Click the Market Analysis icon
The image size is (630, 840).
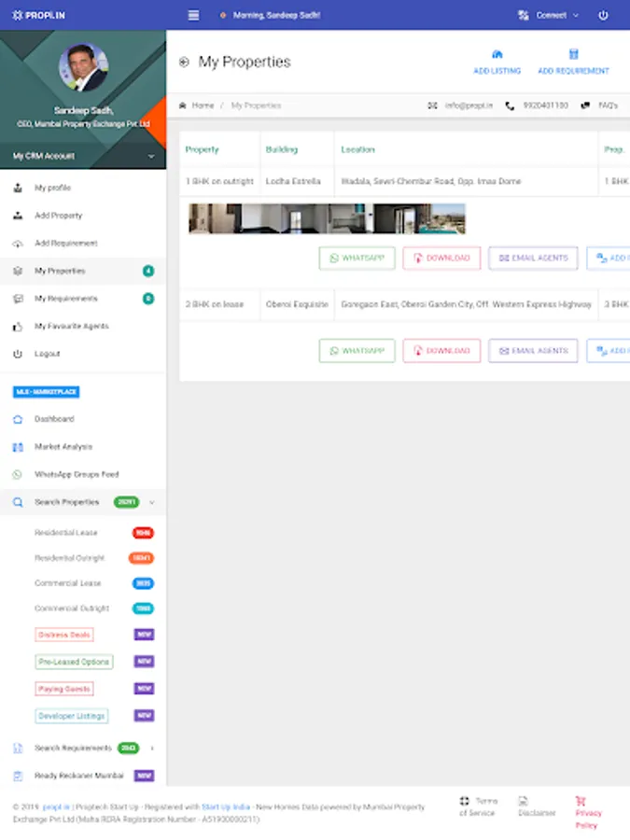point(18,447)
